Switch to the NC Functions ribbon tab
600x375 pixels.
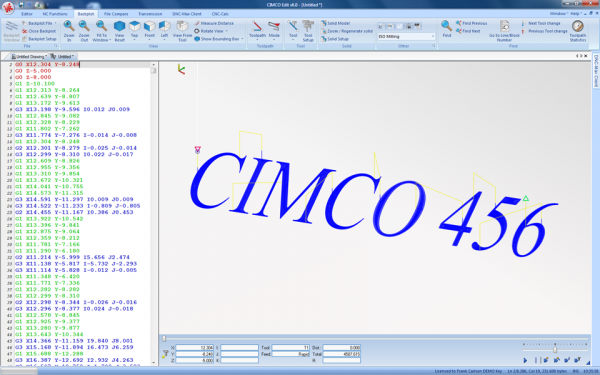55,14
